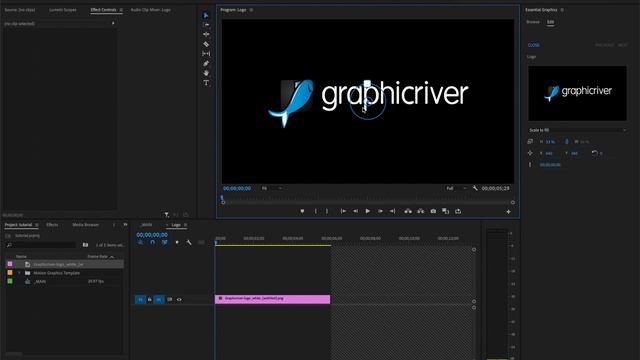The width and height of the screenshot is (640, 360).
Task: Select the Razor tool
Action: pyautogui.click(x=206, y=44)
